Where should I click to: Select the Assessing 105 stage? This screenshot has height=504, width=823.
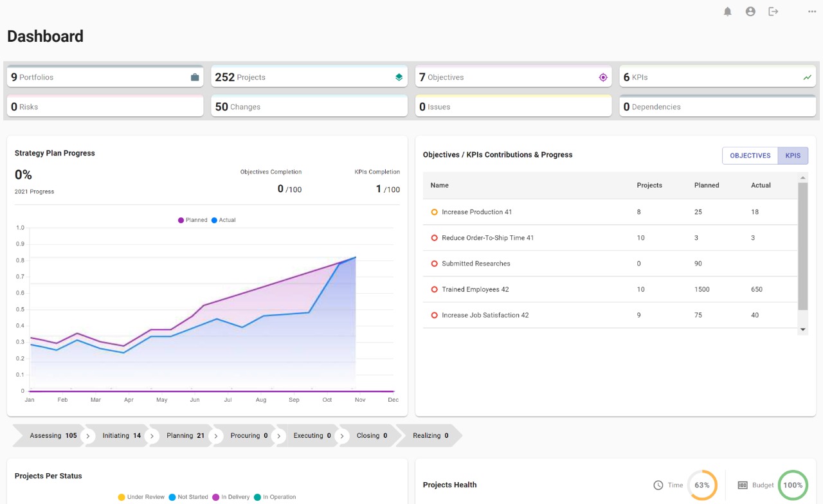49,436
